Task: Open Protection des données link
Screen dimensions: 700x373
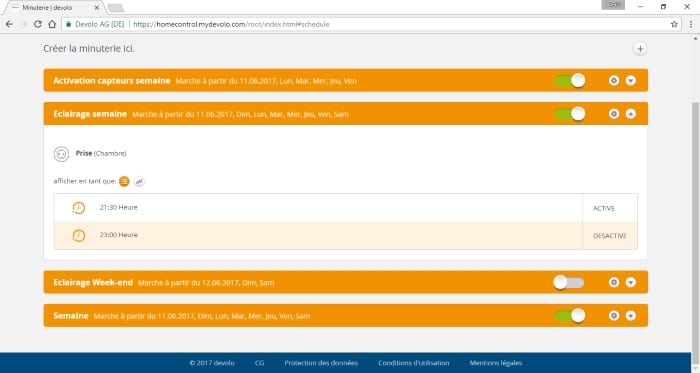Action: coord(321,363)
